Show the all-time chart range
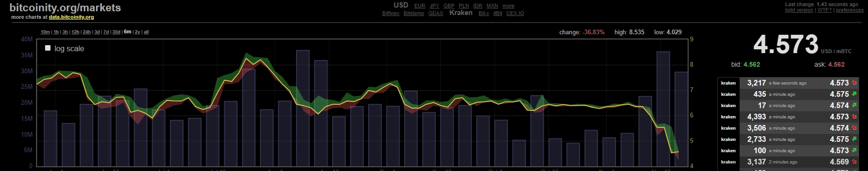This screenshot has width=868, height=171. 146,32
